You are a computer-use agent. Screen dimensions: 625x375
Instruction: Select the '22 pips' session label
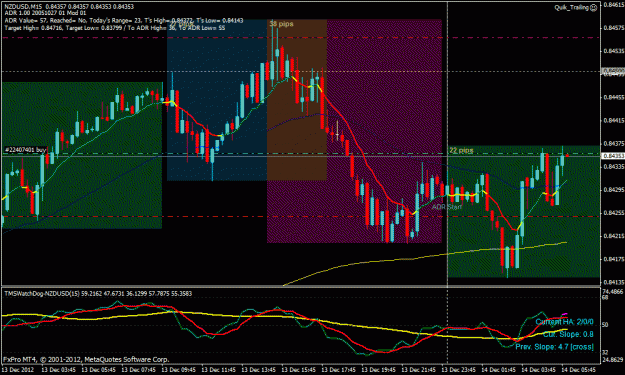(461, 150)
